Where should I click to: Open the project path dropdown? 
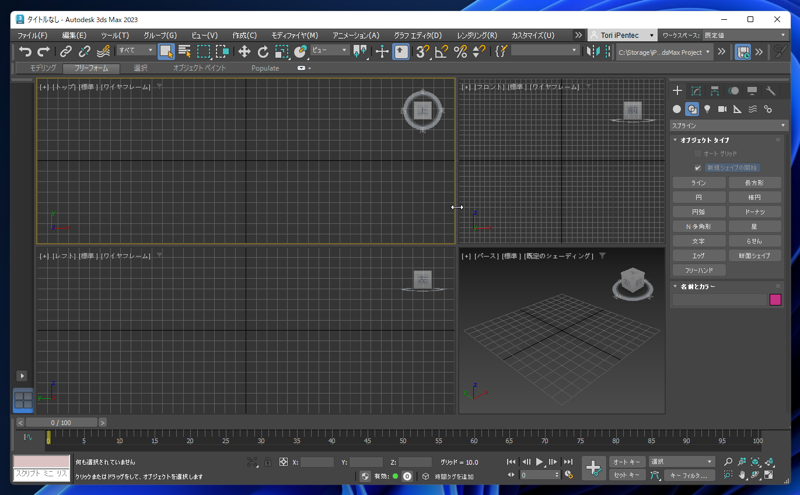coord(664,52)
